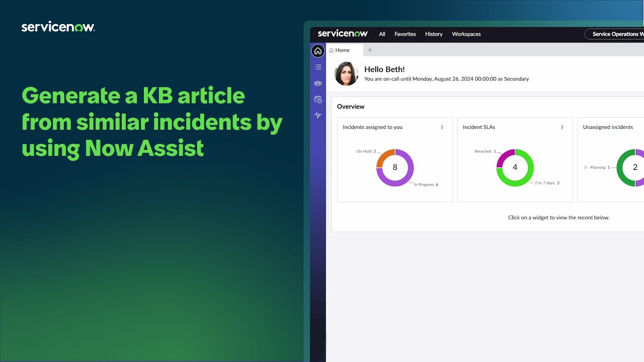
Task: Open the Lists icon in the sidebar
Action: tap(317, 67)
